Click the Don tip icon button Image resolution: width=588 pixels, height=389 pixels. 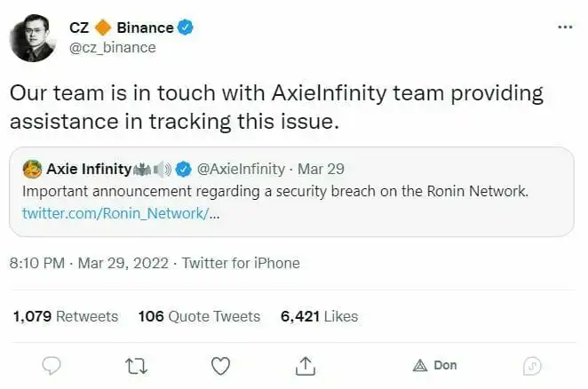[434, 365]
